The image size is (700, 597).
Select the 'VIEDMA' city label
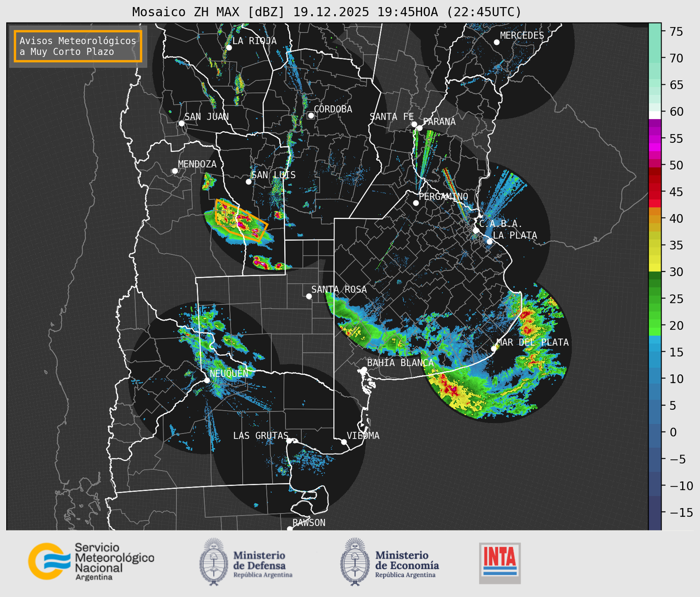coord(363,436)
